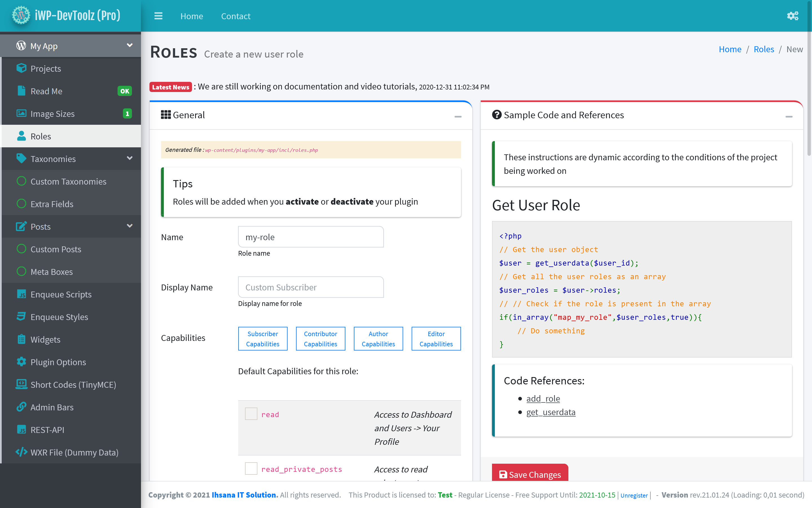The image size is (812, 508).
Task: Click the question mark icon in Sample Code header
Action: 497,115
